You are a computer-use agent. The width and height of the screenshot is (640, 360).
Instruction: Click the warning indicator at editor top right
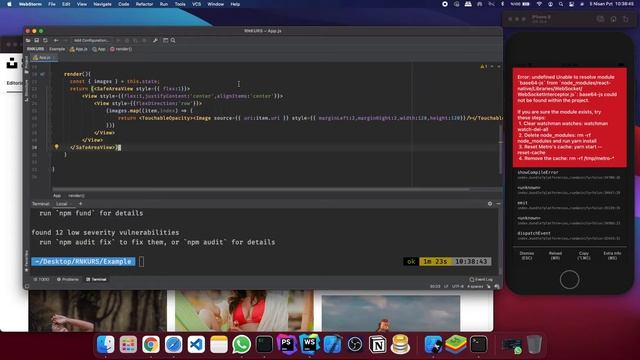[484, 66]
